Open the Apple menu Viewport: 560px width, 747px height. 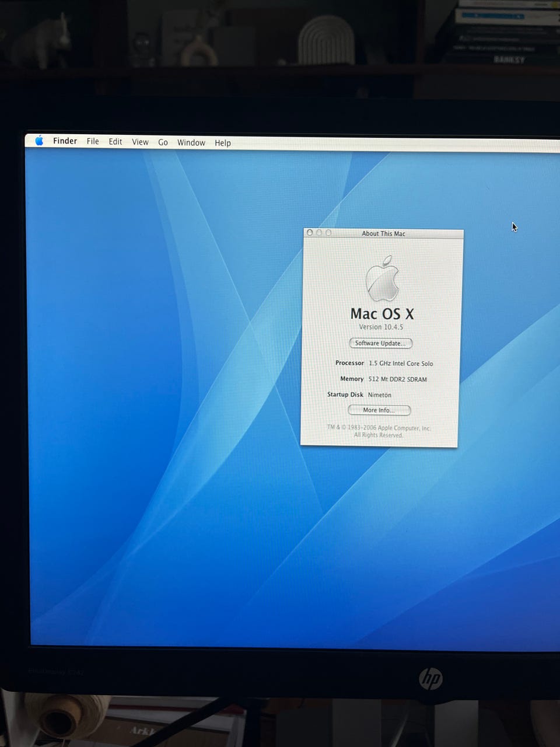tap(39, 141)
